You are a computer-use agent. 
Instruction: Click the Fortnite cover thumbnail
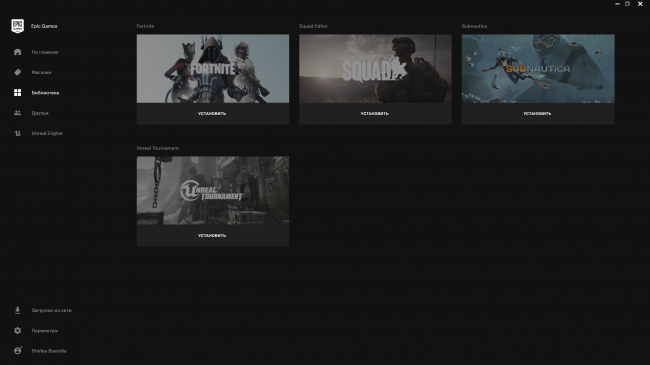click(213, 68)
